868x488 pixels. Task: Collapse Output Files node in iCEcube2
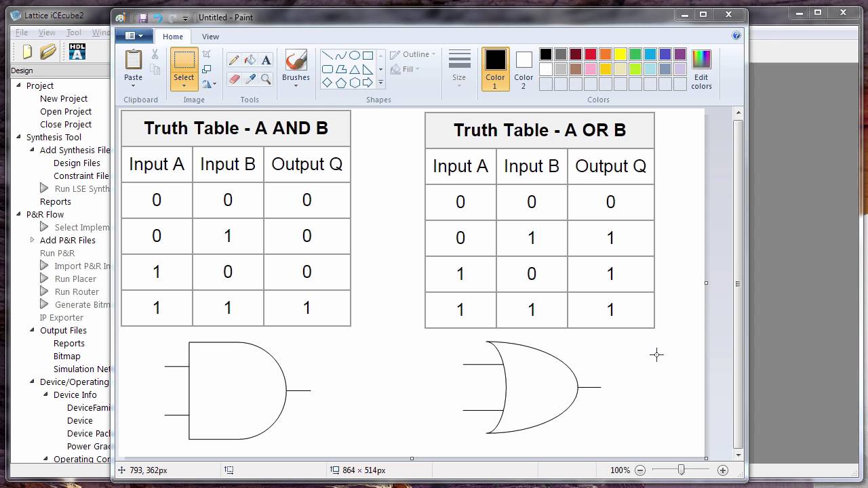click(32, 330)
